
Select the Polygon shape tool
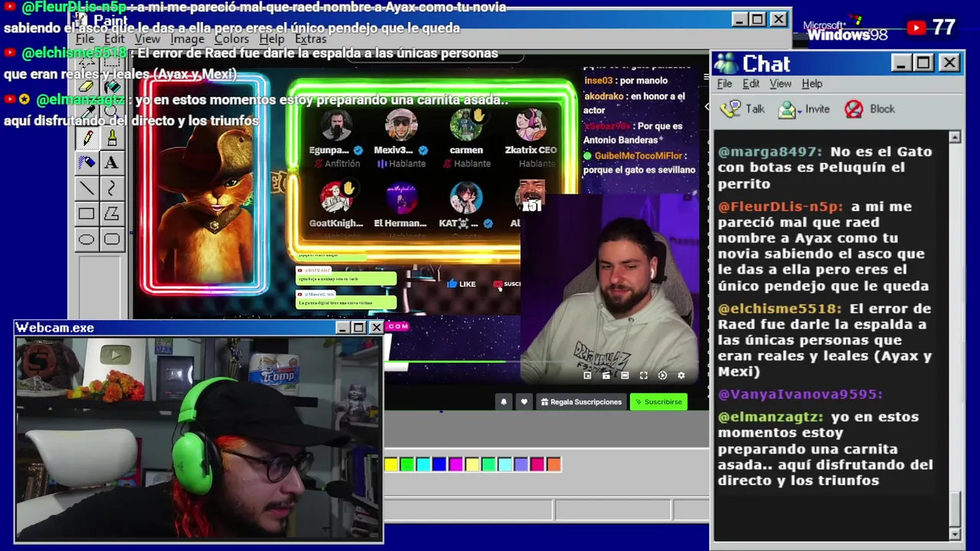click(x=112, y=214)
